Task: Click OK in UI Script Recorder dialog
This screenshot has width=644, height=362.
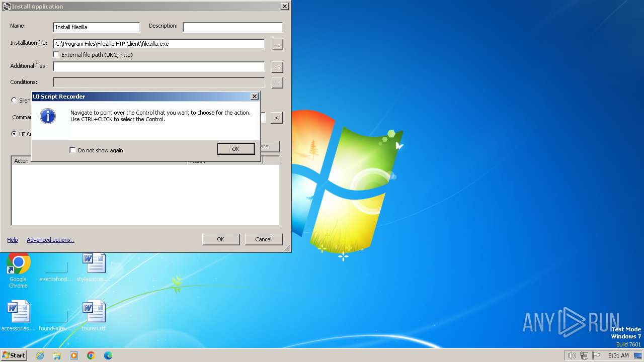Action: coord(235,149)
